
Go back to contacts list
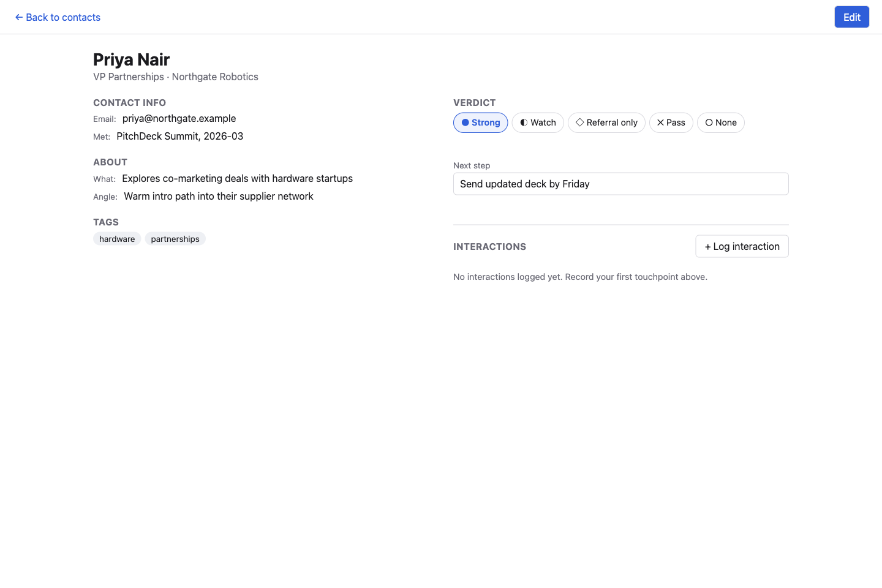(58, 17)
